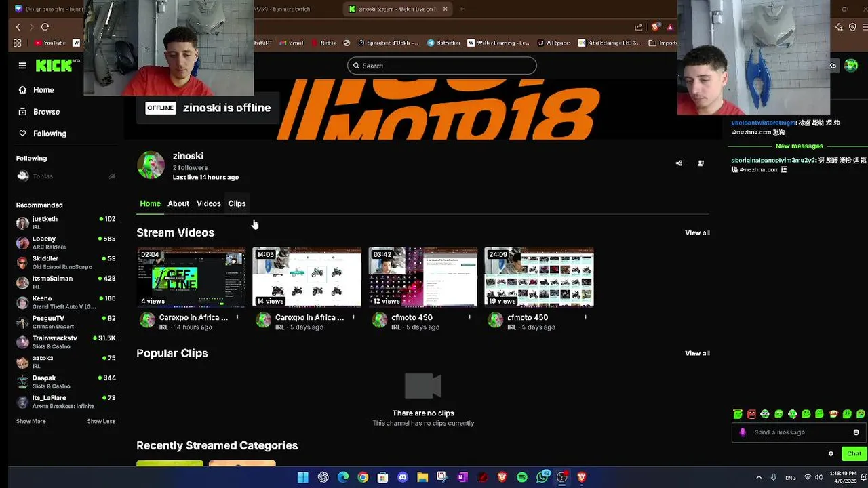This screenshot has height=488, width=868.
Task: Open the browser apps grid icon
Action: 18,43
